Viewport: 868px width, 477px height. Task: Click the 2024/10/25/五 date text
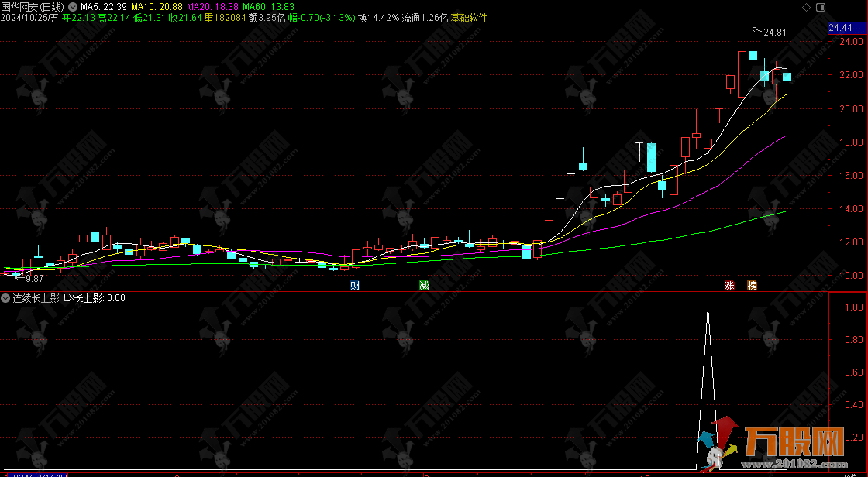[30, 18]
